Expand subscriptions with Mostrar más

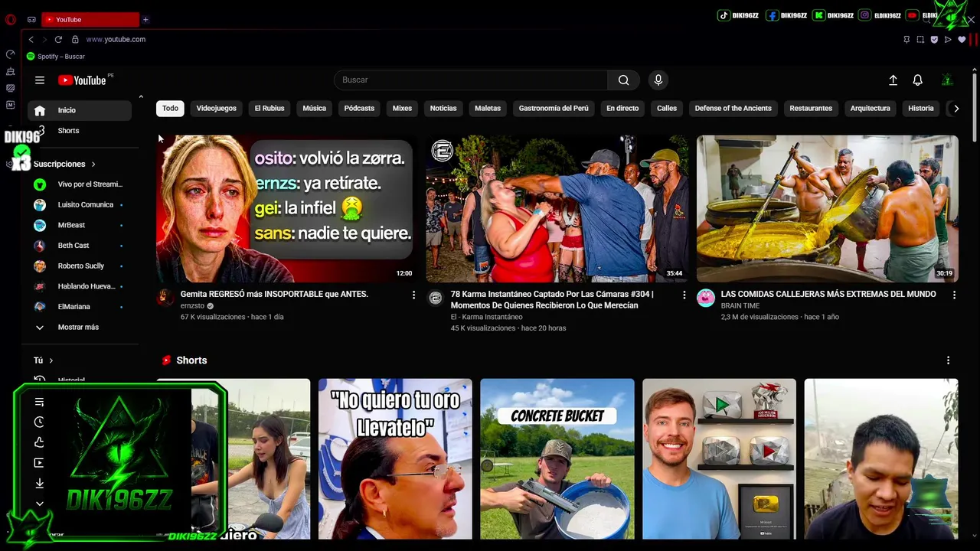pyautogui.click(x=79, y=328)
